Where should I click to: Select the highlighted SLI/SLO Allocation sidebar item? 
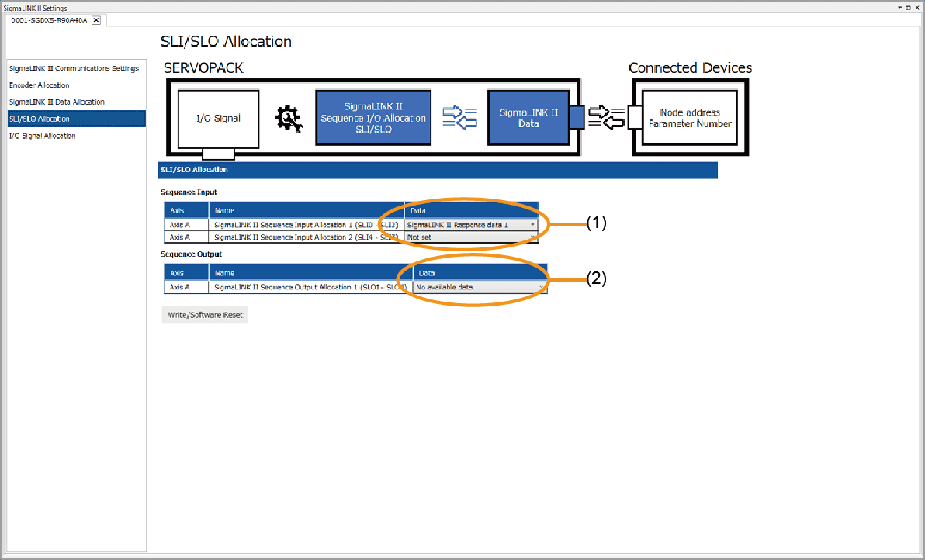pos(39,119)
